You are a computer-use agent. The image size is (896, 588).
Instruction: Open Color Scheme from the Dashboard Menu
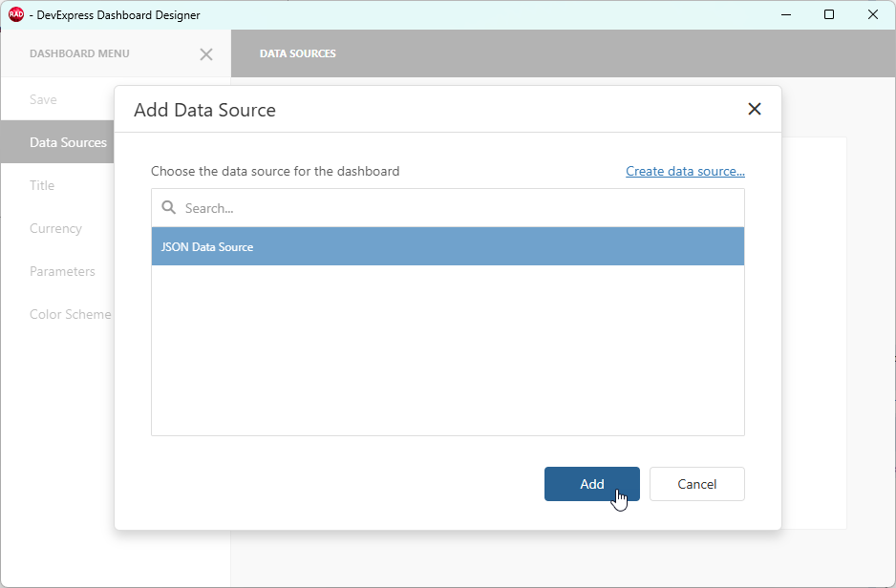pos(71,314)
